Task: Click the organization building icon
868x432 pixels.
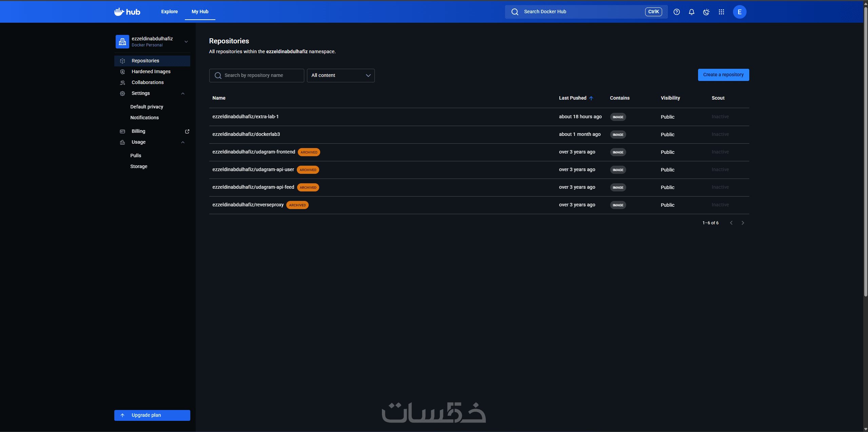Action: pos(122,42)
